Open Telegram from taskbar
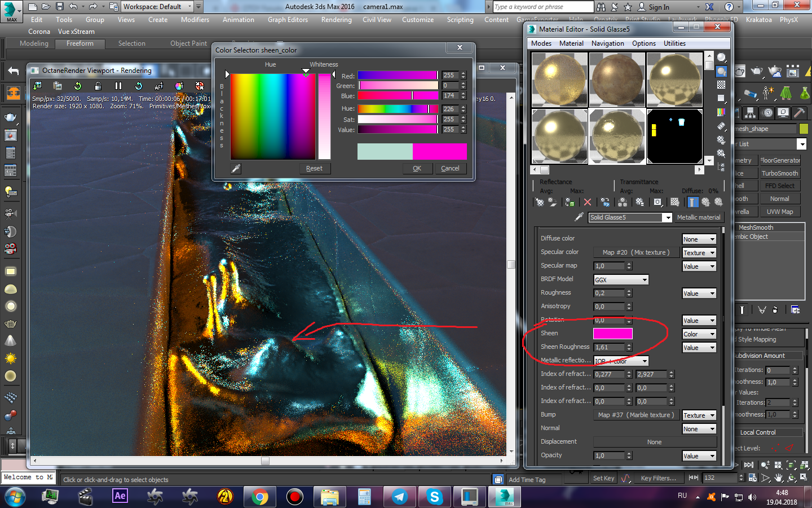 point(400,497)
